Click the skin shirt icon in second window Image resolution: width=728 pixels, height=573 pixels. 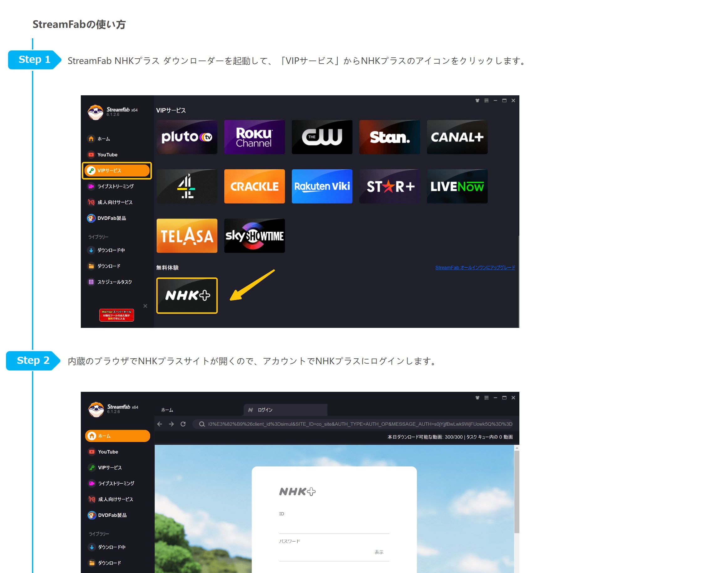(477, 397)
